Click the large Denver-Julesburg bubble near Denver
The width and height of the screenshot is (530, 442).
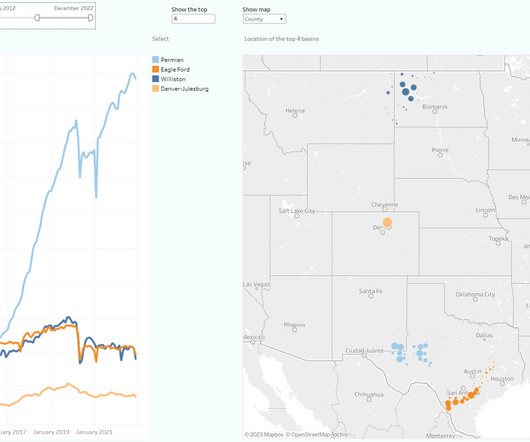(x=387, y=222)
